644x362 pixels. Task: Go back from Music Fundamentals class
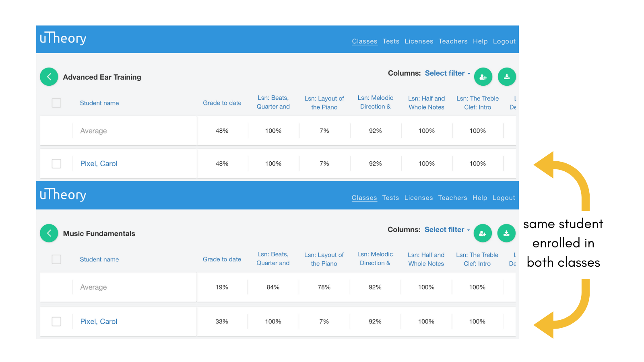click(49, 233)
